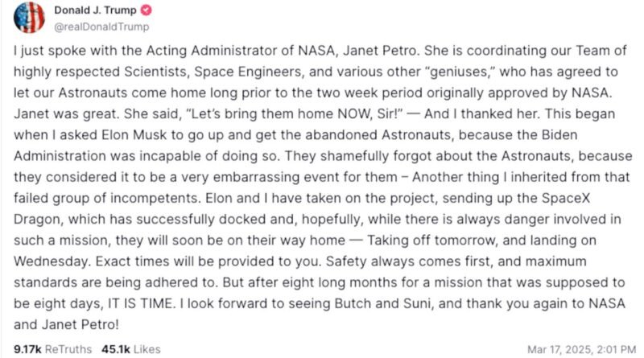View the 9.17k ReTruths list
The height and width of the screenshot is (358, 644).
click(x=47, y=348)
